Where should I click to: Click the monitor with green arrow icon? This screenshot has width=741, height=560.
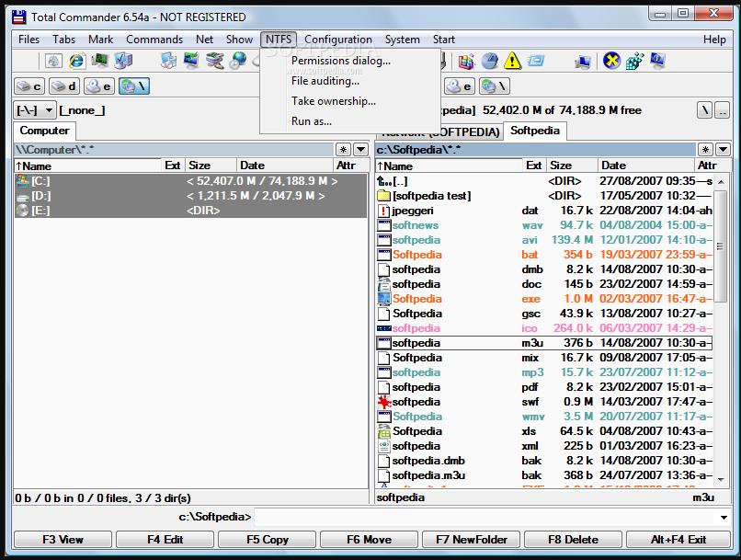(191, 61)
